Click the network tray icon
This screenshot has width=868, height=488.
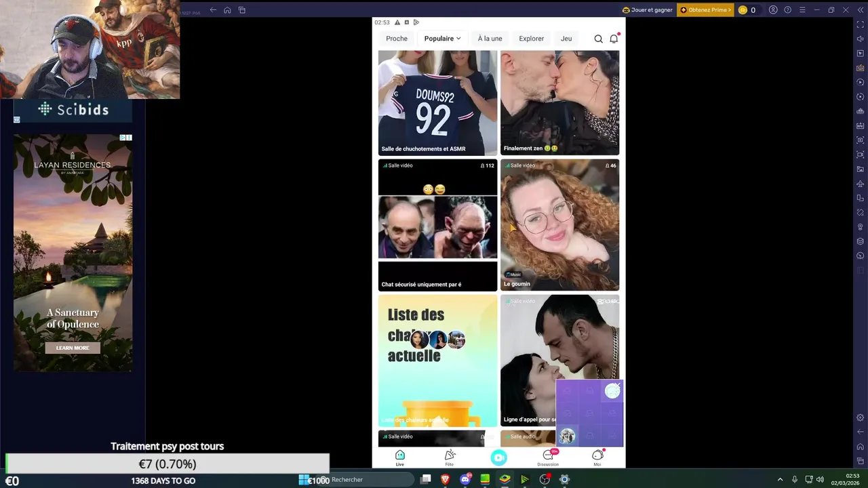click(808, 479)
